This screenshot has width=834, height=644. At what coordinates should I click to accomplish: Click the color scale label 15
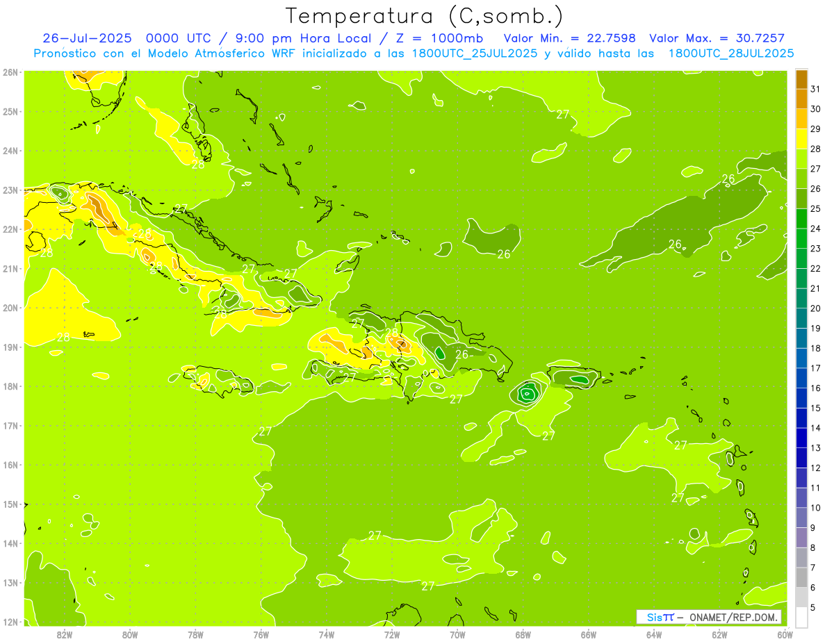point(816,408)
